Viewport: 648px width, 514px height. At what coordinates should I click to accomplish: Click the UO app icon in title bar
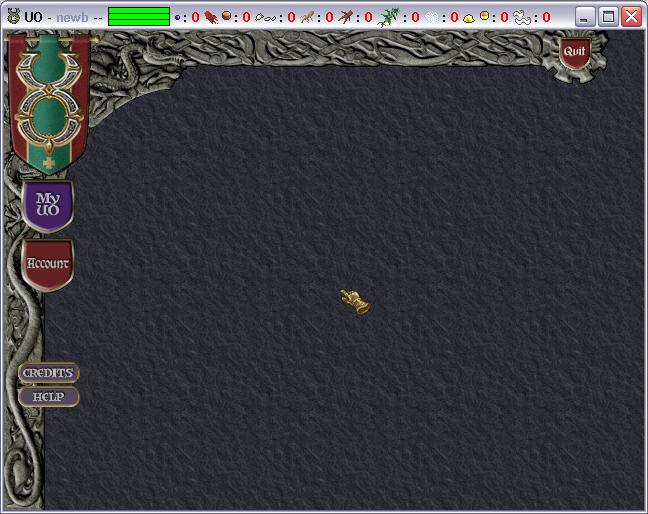click(14, 17)
